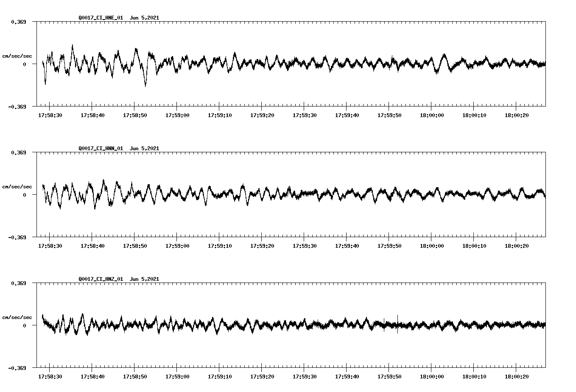This screenshot has width=576, height=392.
Task: Click the 0.369 upper limit of the HNZ plot
Action: pyautogui.click(x=18, y=283)
